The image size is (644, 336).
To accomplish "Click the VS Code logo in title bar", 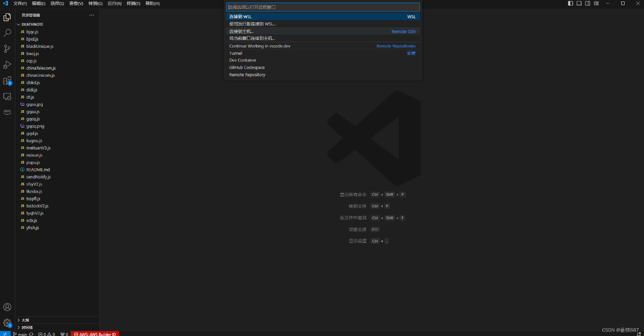I will tap(5, 3).
